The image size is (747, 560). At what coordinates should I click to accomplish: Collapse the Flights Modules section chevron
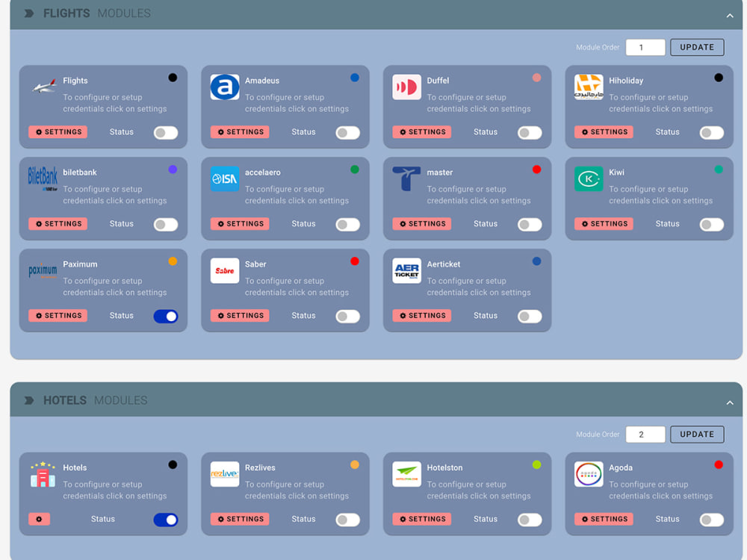pyautogui.click(x=730, y=16)
